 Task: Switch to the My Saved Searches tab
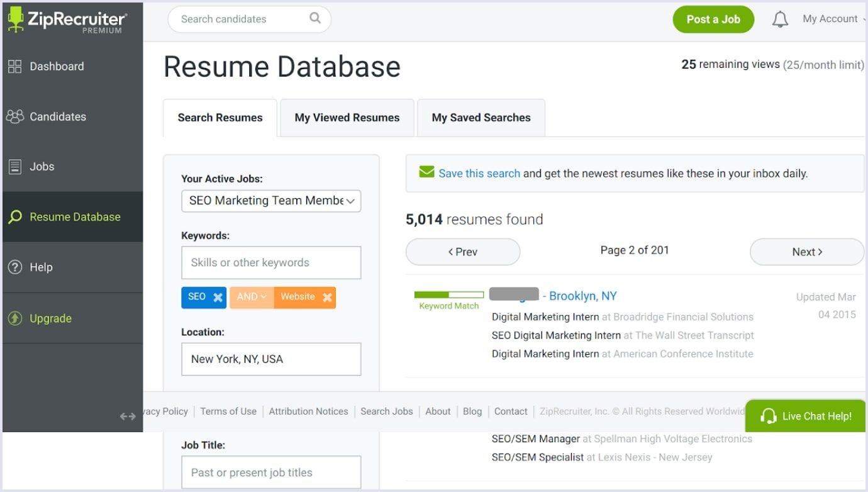481,118
